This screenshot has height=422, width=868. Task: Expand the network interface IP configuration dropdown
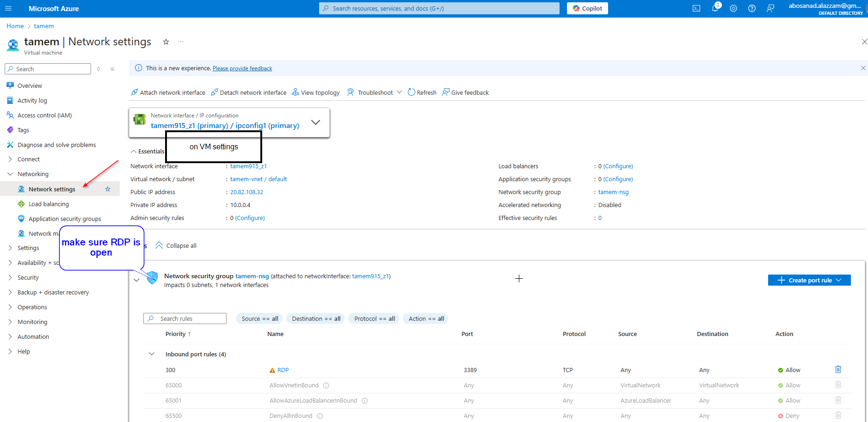[x=315, y=122]
